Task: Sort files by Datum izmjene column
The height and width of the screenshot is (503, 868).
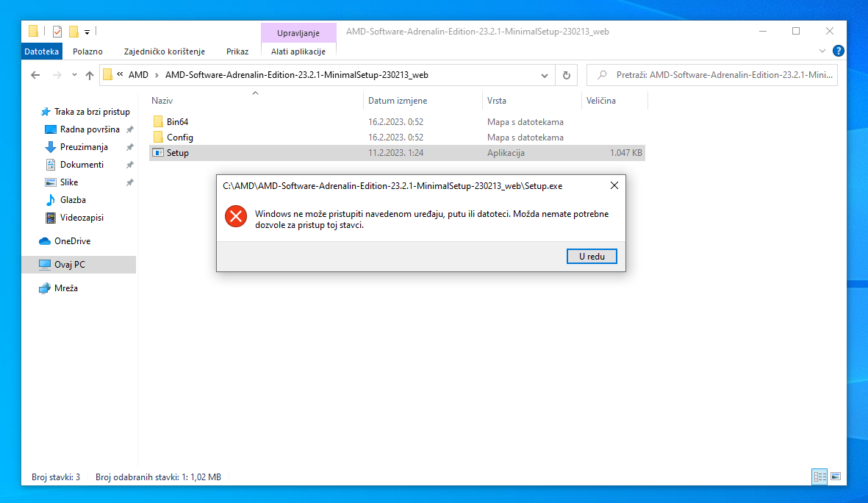Action: (x=398, y=101)
